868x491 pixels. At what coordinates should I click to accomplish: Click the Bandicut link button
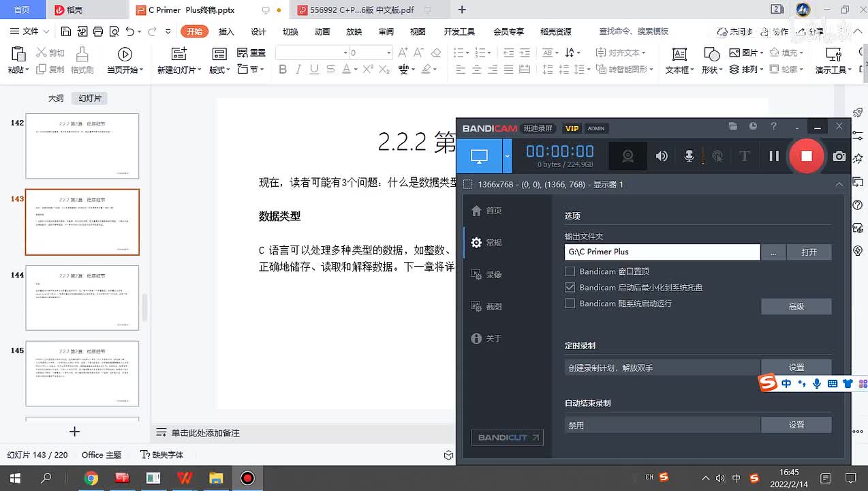pos(507,437)
